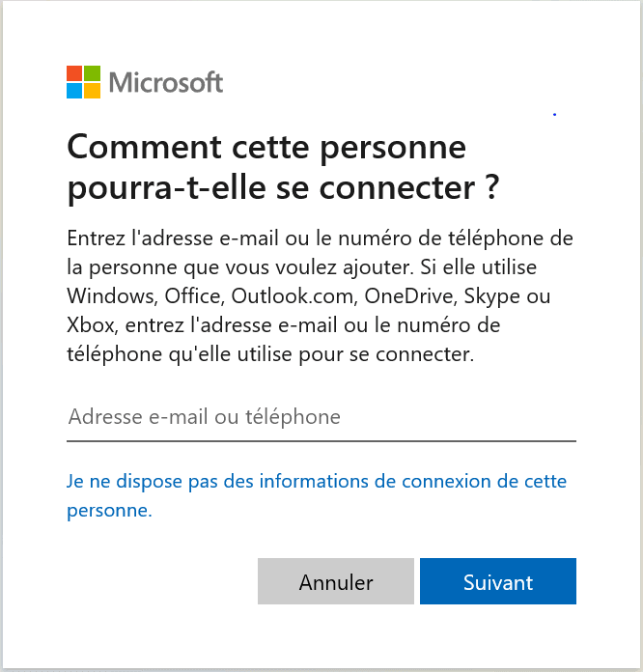Viewport: 643px width, 672px height.
Task: Click the blue square of the Microsoft logo
Action: [x=74, y=91]
